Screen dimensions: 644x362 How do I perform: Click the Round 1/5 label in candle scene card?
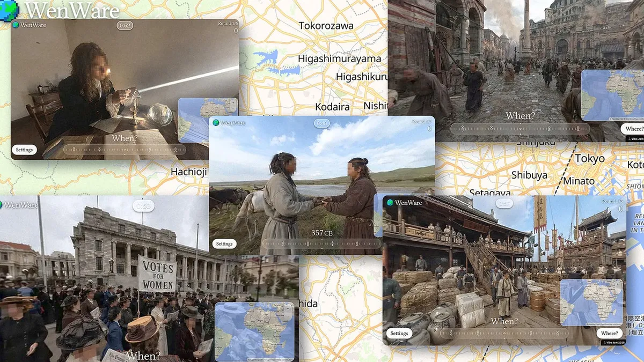click(228, 24)
